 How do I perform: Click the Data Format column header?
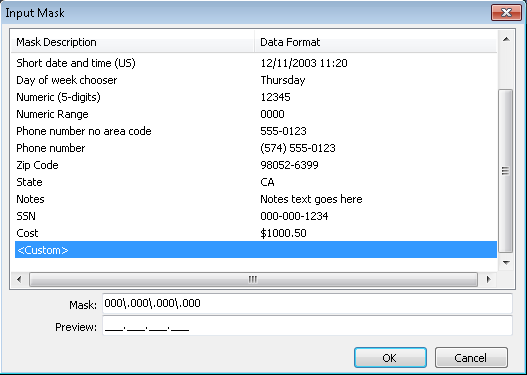pos(376,42)
